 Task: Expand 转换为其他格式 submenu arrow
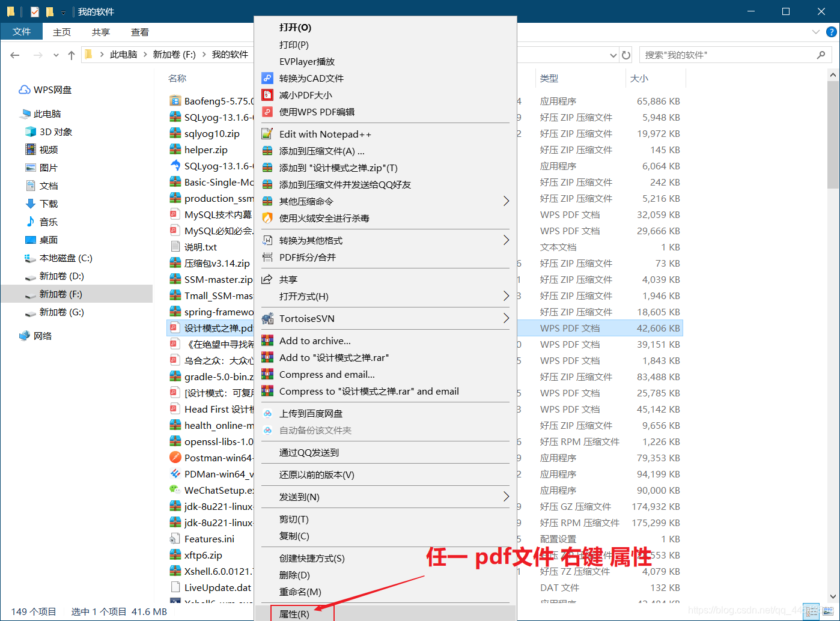pos(506,240)
